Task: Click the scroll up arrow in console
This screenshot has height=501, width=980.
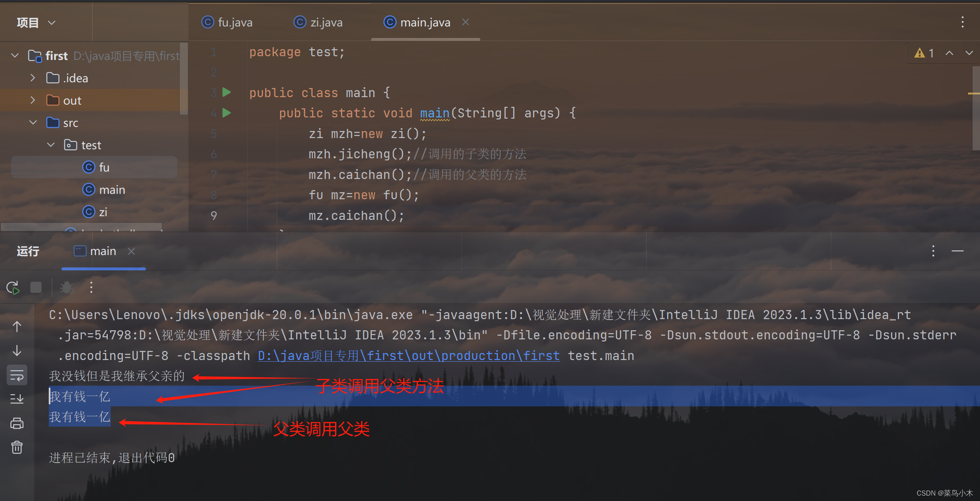Action: (x=17, y=327)
